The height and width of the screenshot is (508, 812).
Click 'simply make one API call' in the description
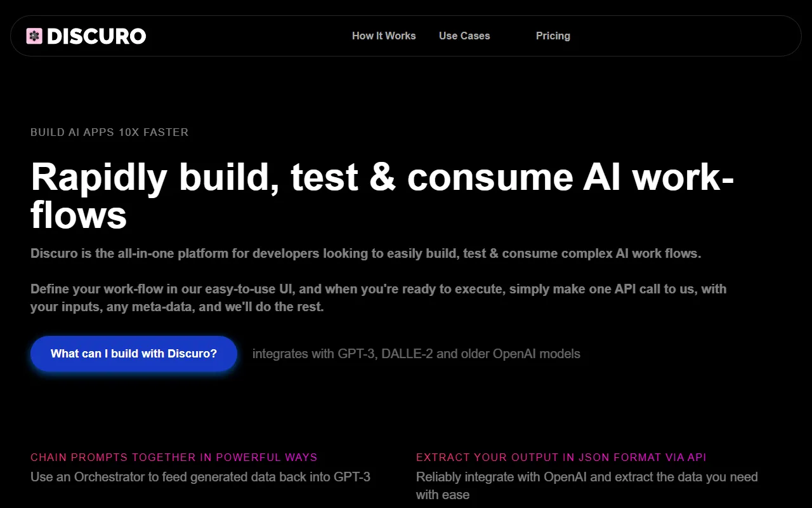click(x=560, y=289)
